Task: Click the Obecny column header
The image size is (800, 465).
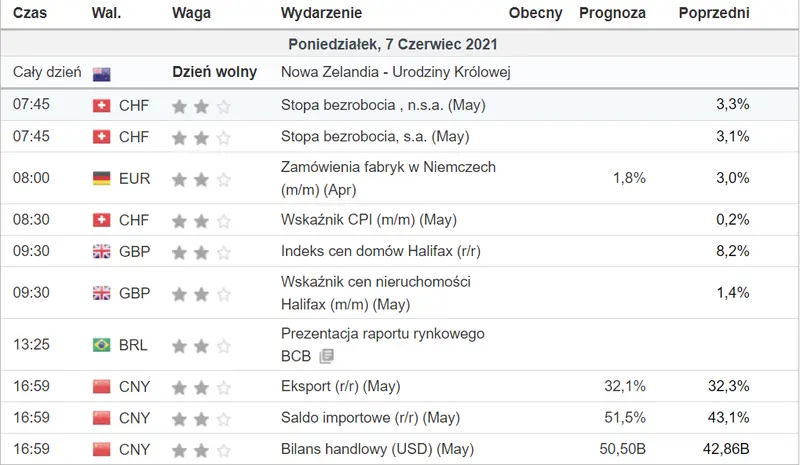Action: (535, 13)
